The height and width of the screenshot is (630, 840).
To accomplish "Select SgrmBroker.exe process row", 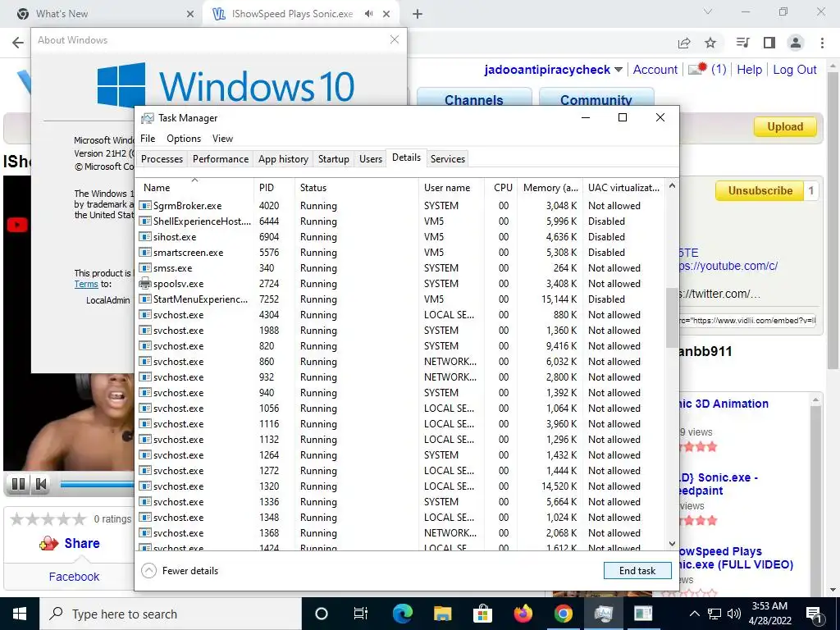I will click(400, 206).
